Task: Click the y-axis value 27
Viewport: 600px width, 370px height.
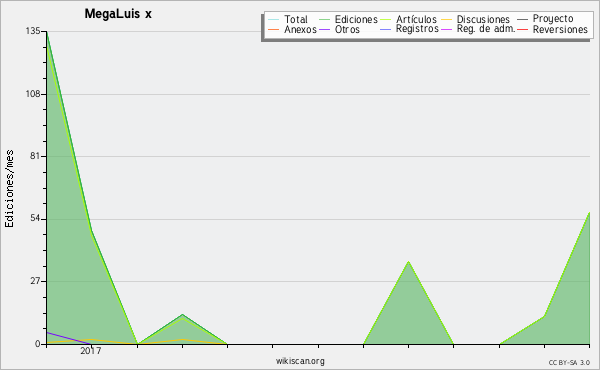Action: (35, 281)
